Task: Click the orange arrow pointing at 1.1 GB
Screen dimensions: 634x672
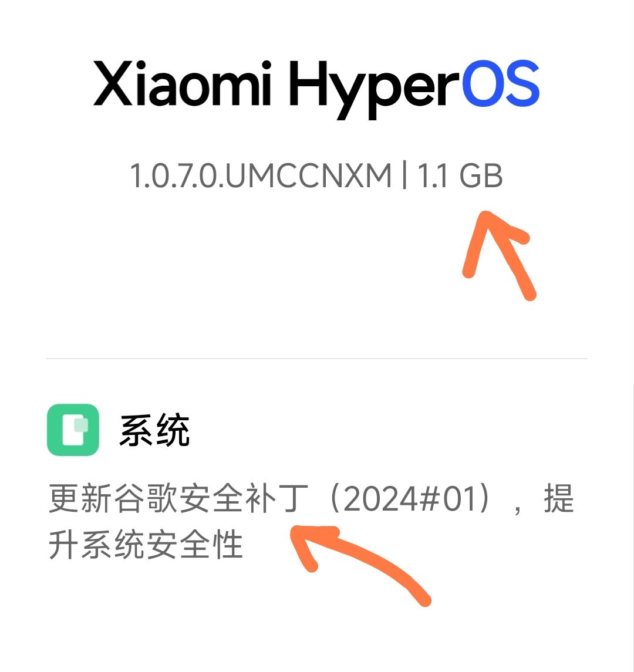Action: [500, 255]
